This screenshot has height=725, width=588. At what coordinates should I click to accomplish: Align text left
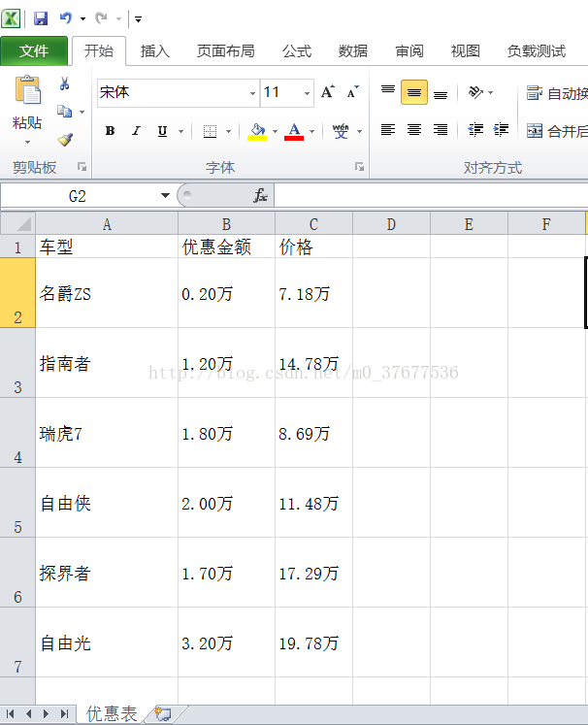point(388,130)
